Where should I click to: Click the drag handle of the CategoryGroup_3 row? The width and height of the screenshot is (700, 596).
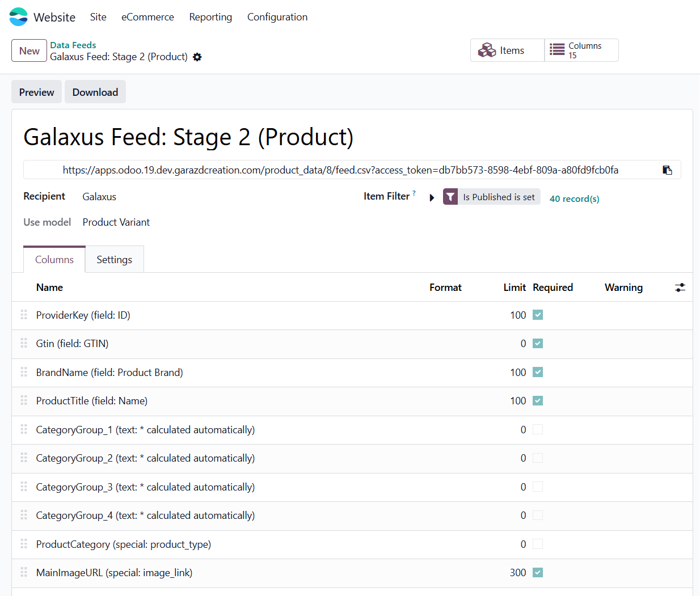[24, 487]
